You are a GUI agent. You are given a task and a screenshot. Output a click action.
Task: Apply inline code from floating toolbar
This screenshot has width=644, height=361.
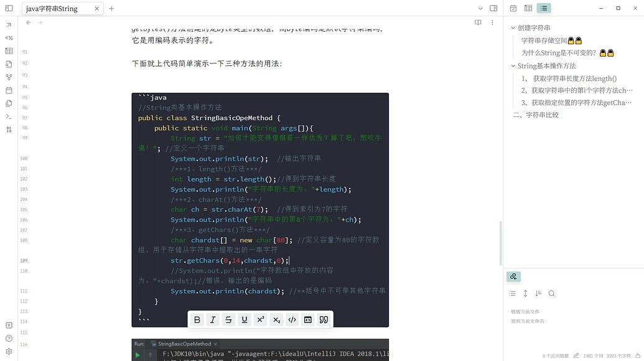[x=292, y=319]
